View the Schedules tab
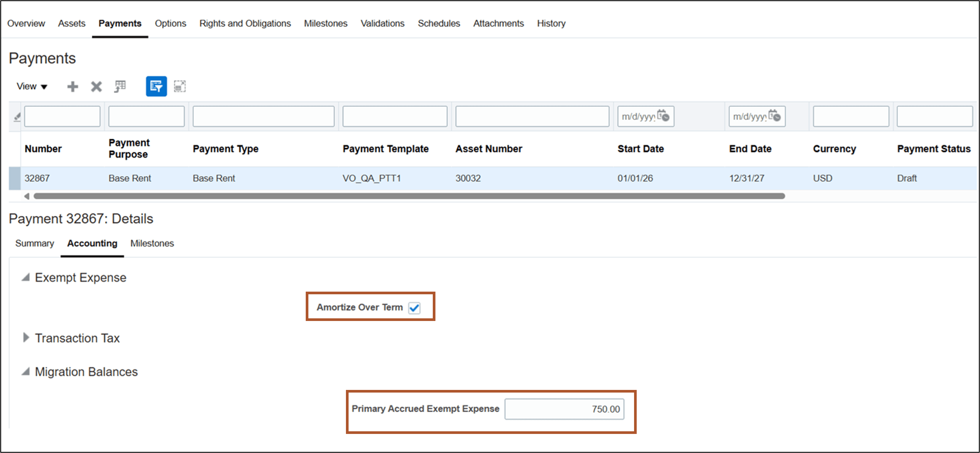 click(439, 23)
